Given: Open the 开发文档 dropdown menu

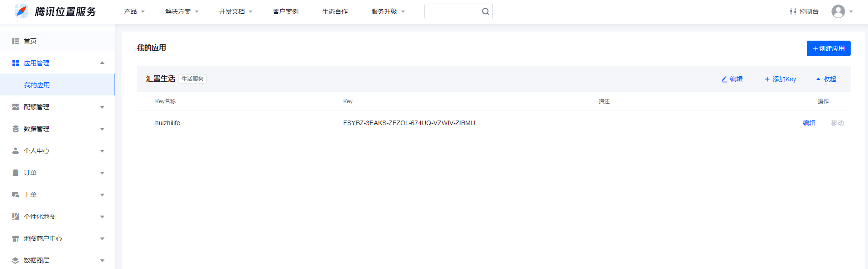Looking at the screenshot, I should pyautogui.click(x=235, y=11).
